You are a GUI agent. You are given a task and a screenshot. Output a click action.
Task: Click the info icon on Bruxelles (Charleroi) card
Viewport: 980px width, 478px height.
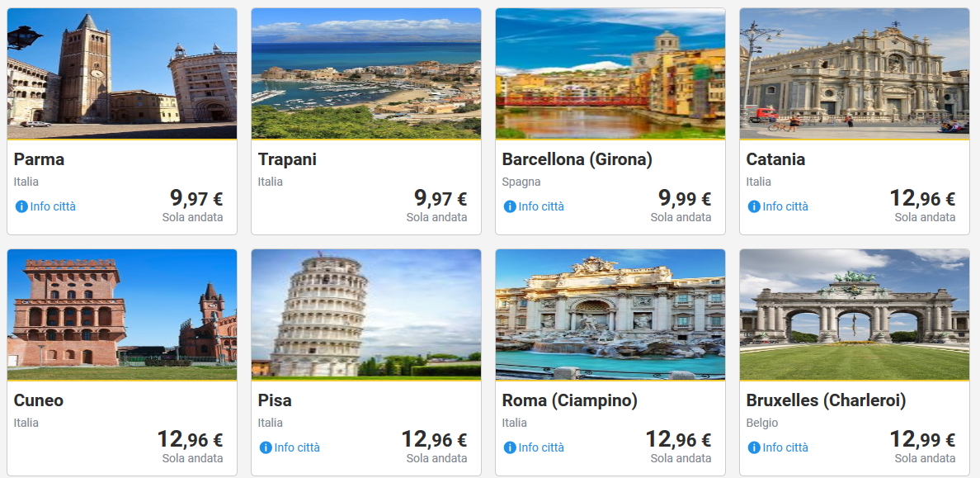754,447
